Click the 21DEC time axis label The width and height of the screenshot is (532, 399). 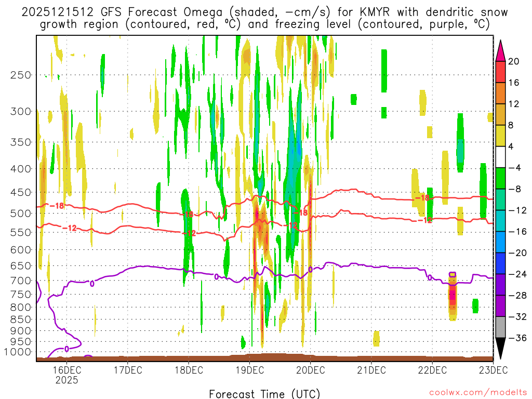[371, 370]
